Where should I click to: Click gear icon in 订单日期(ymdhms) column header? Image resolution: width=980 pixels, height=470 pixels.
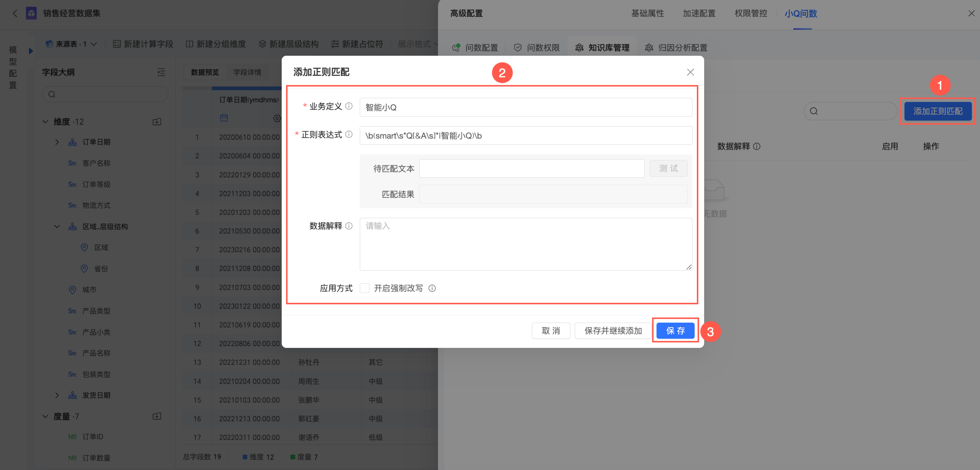(x=277, y=118)
